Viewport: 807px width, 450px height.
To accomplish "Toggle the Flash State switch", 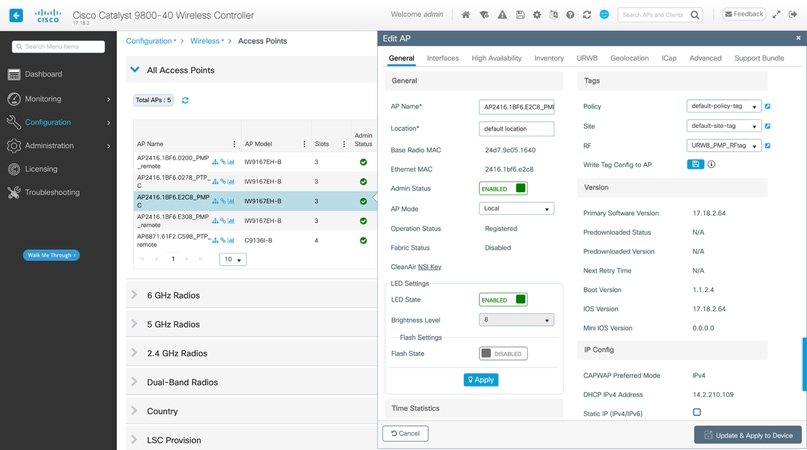I will pos(503,354).
